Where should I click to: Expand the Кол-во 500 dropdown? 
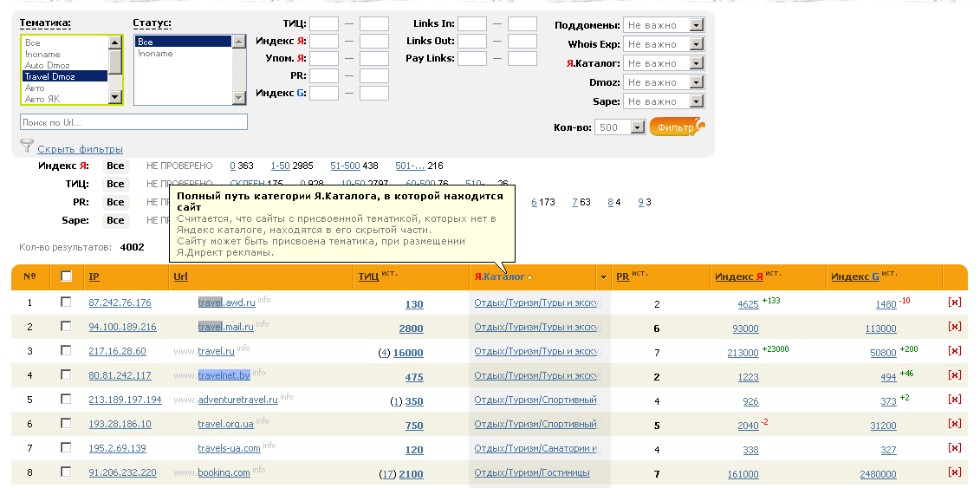pyautogui.click(x=637, y=127)
